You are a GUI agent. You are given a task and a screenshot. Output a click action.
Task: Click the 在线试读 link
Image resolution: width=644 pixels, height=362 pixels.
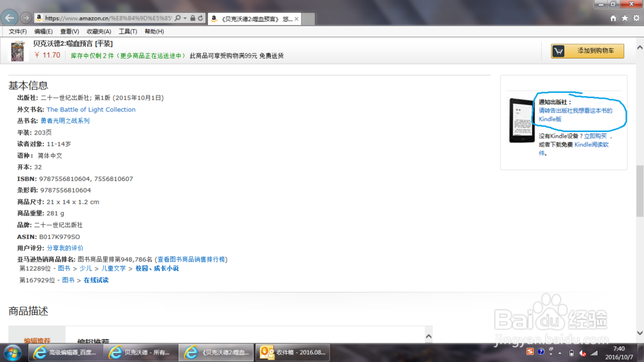click(96, 280)
